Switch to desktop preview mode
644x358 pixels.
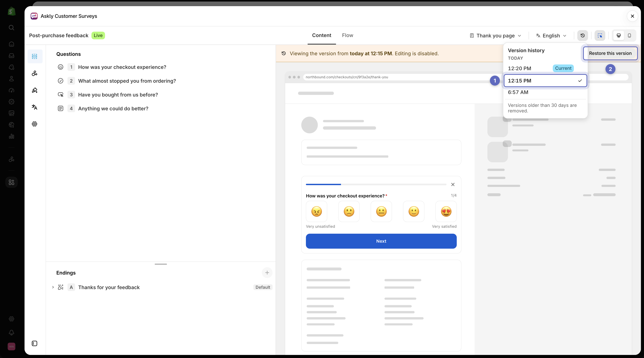619,35
